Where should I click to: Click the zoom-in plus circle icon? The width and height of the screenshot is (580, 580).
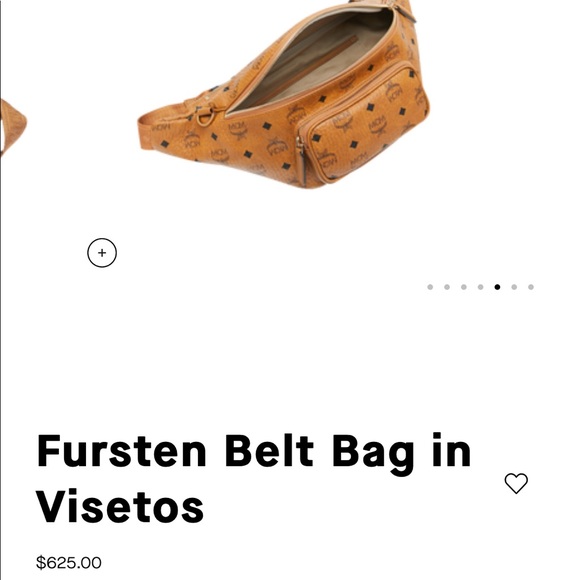pos(102,253)
